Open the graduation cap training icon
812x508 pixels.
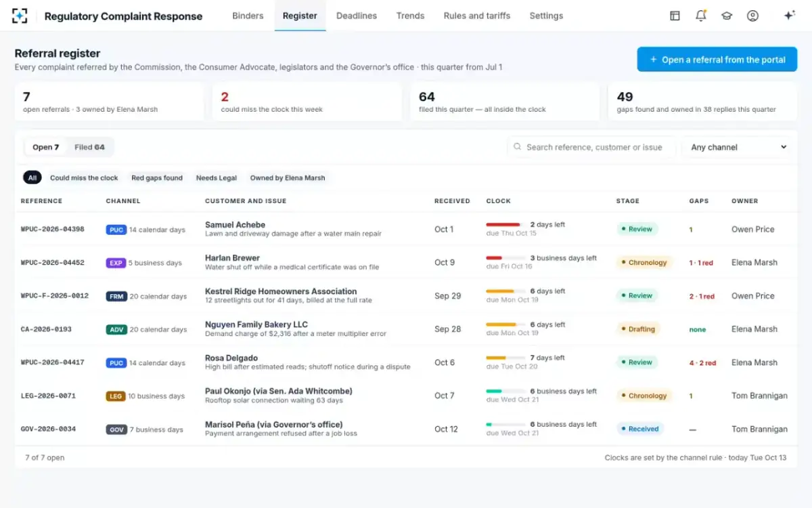tap(727, 16)
